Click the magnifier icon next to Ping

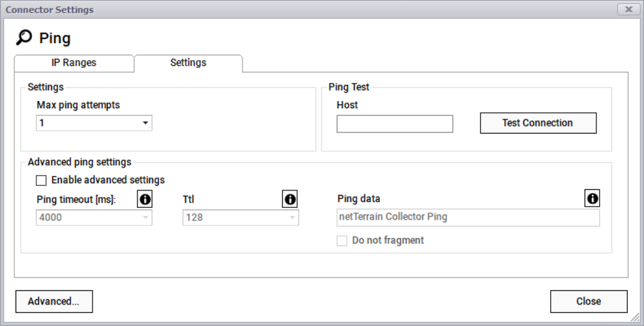[x=24, y=38]
